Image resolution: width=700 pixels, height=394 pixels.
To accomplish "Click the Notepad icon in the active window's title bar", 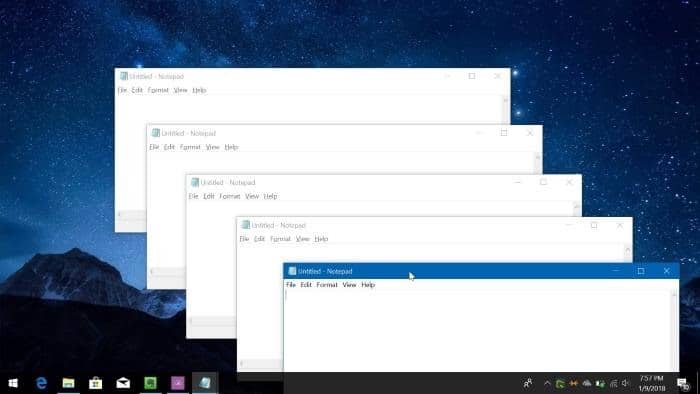I will 292,271.
